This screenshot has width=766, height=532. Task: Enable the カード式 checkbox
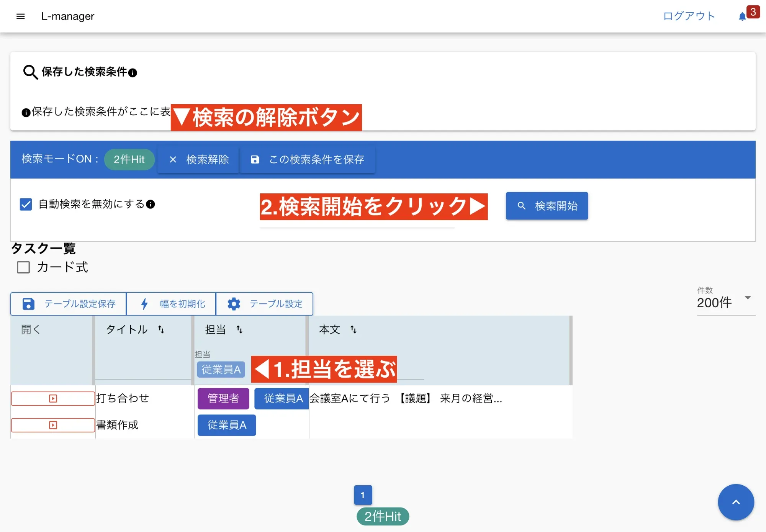[x=23, y=267]
